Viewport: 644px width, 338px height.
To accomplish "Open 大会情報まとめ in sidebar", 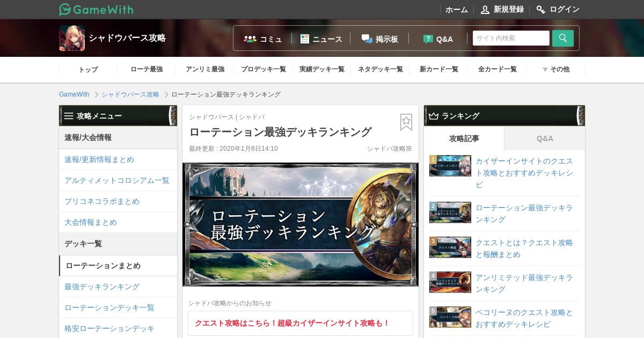I will (x=118, y=222).
